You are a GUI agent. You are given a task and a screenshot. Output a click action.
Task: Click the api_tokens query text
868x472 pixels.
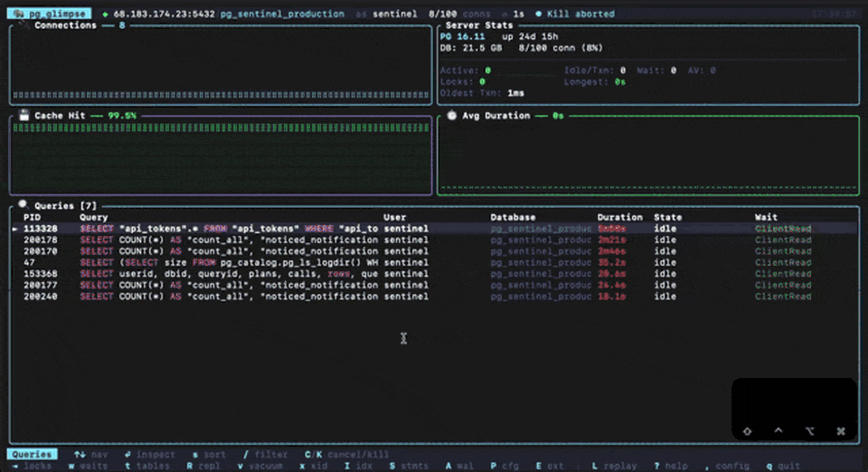[x=229, y=229]
